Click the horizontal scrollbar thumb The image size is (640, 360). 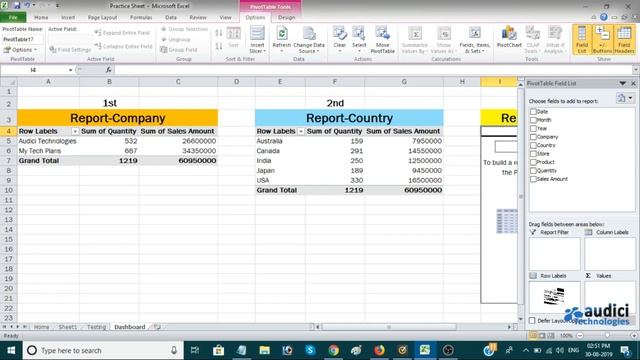coord(389,327)
